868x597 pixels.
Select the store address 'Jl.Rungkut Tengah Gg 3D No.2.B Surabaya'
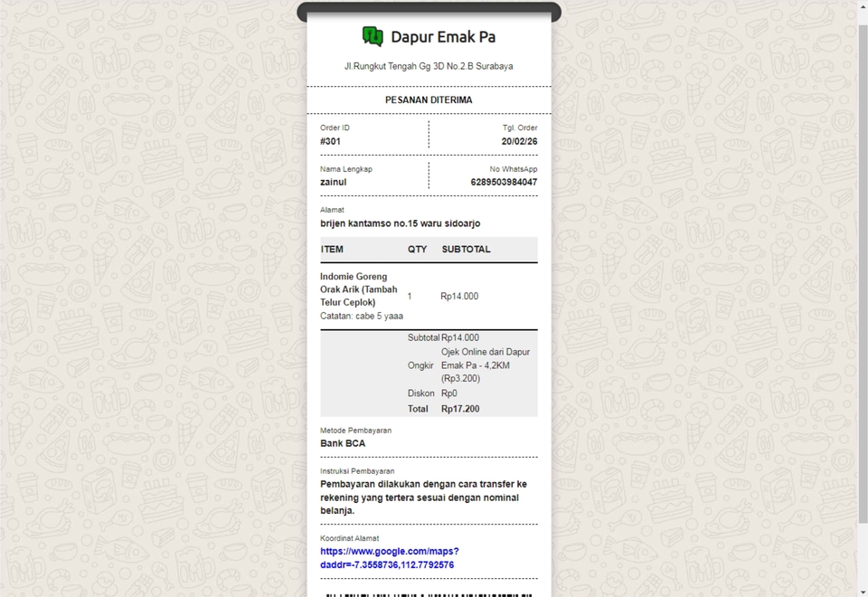coord(429,66)
